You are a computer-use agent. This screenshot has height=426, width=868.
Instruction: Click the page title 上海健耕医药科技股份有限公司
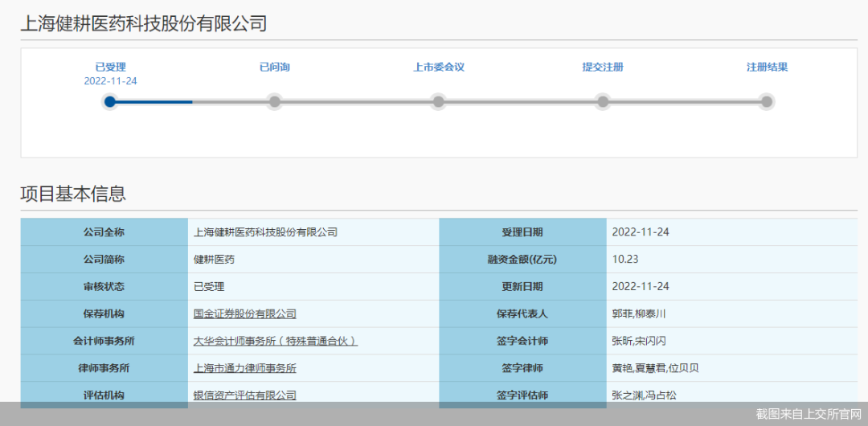143,23
